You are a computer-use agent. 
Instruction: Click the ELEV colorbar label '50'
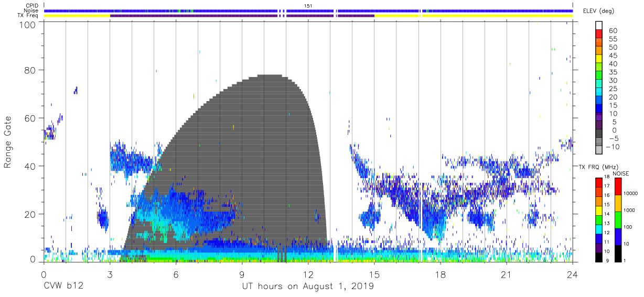point(613,47)
